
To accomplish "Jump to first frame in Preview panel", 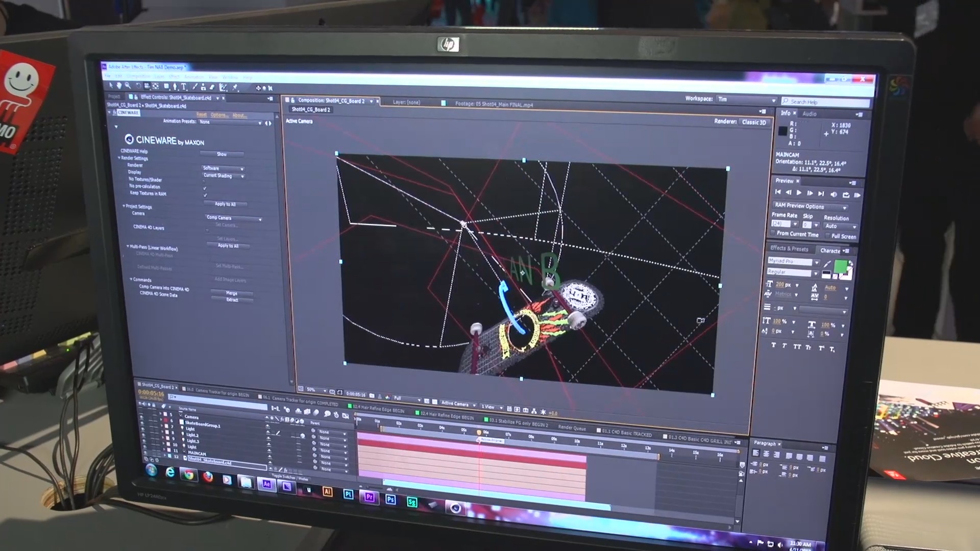I will 778,192.
